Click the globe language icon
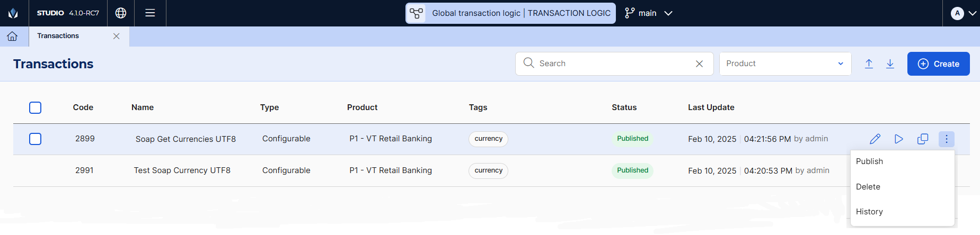 pyautogui.click(x=121, y=13)
